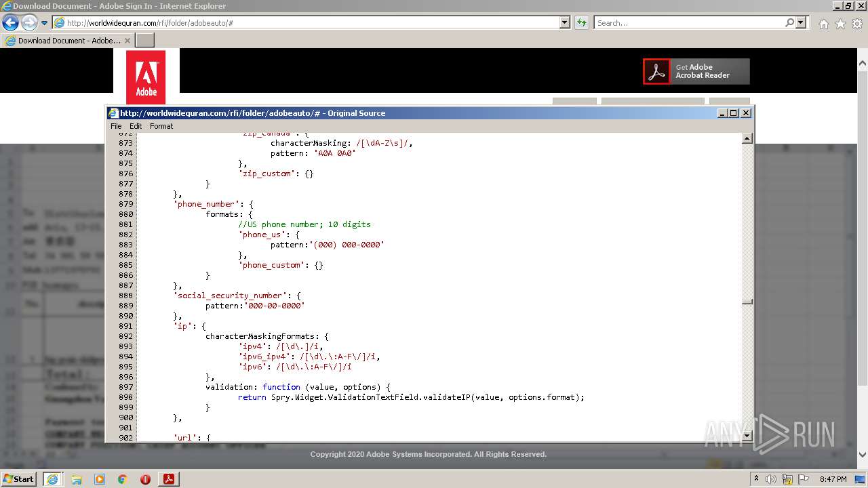Click the '//US phone number; 10 digits' comment
Image resolution: width=868 pixels, height=488 pixels.
pyautogui.click(x=304, y=224)
